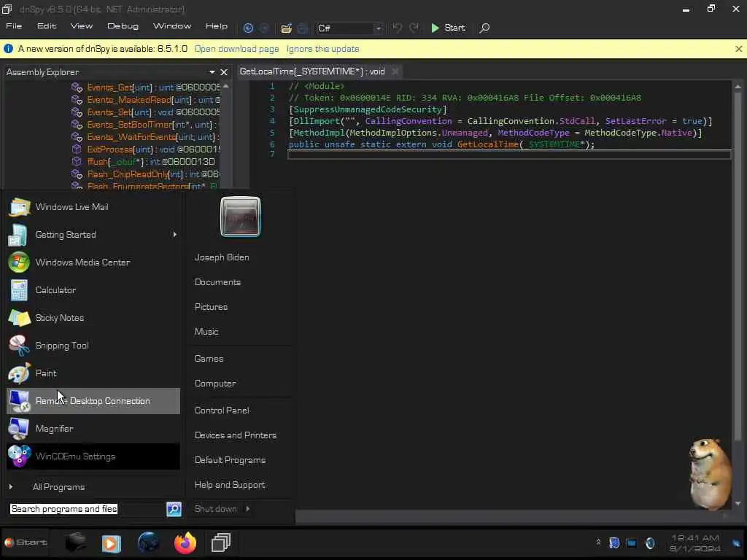Click the navigate forward arrow in toolbar
Image resolution: width=747 pixels, height=560 pixels.
[x=264, y=28]
